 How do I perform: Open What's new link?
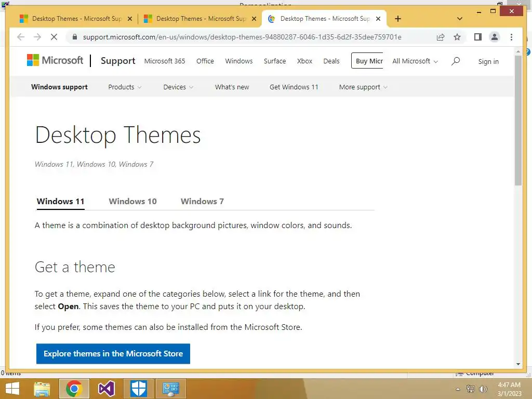click(x=232, y=87)
